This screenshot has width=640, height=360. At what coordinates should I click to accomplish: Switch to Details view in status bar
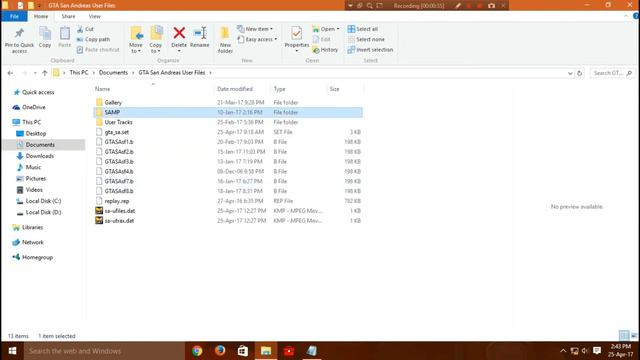(x=624, y=336)
